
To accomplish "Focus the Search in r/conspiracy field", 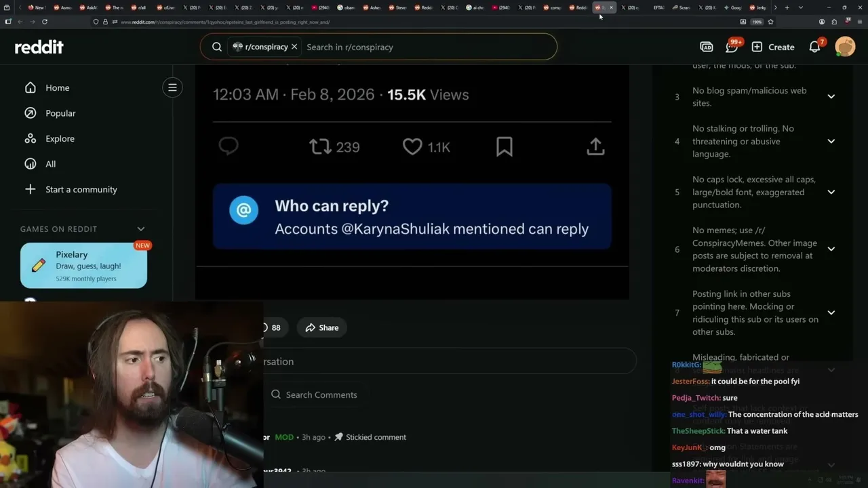I will 427,47.
